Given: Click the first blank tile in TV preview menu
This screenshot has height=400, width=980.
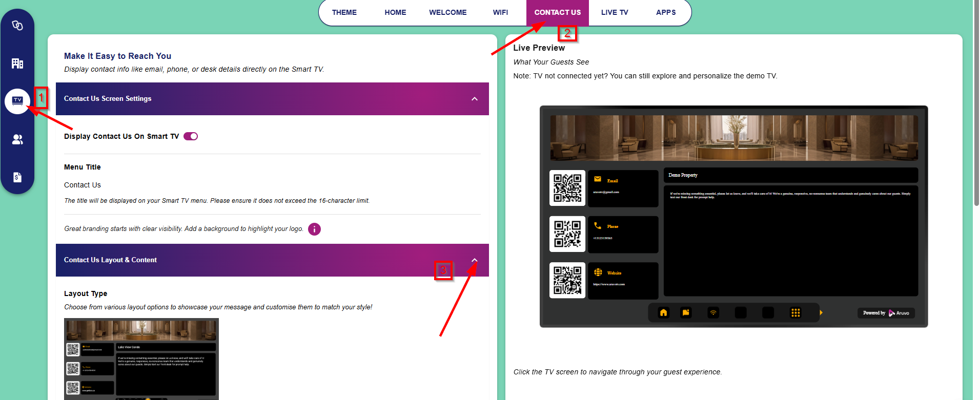Looking at the screenshot, I should (741, 312).
